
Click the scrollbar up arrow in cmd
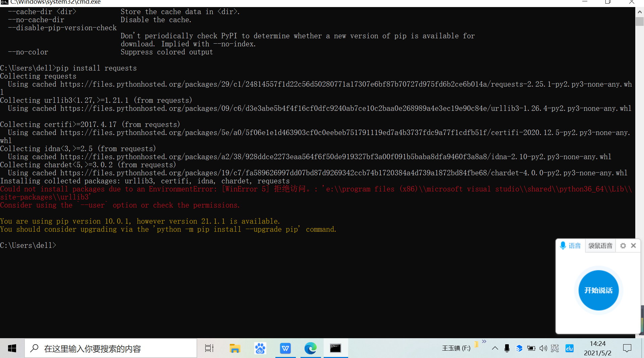point(639,12)
